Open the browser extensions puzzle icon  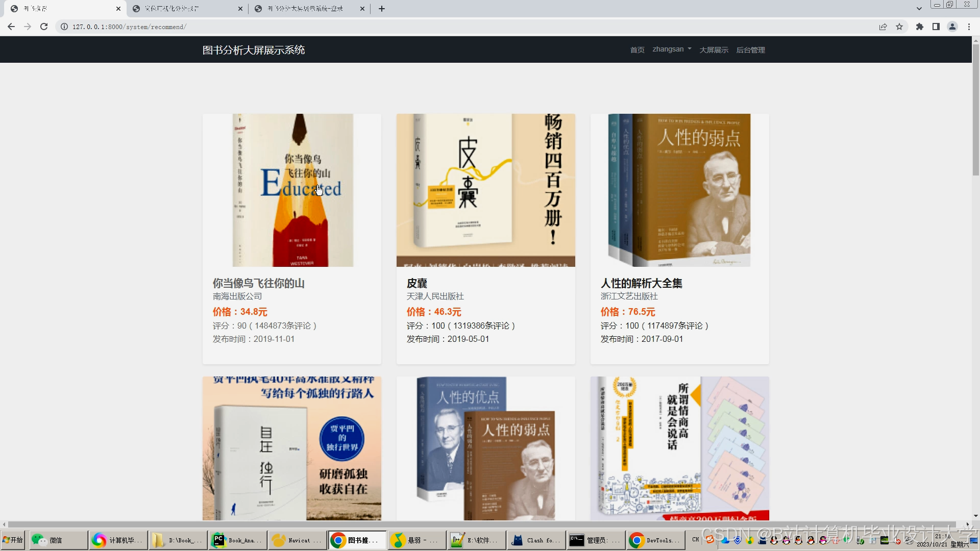[920, 27]
